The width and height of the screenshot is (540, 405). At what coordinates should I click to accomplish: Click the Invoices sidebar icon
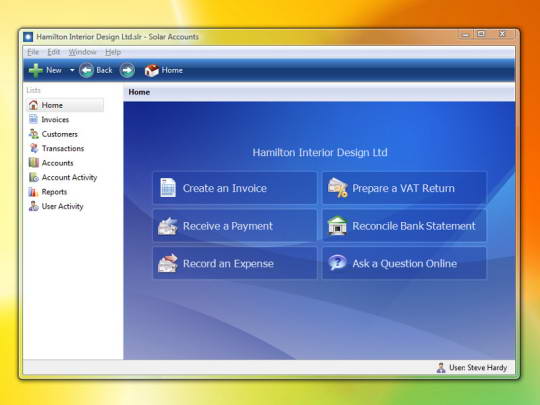point(33,119)
